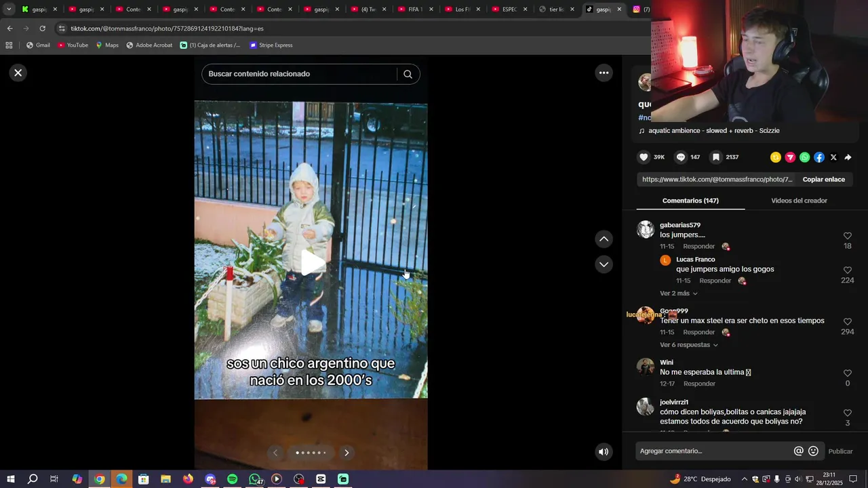Switch to Comentarios (147) tab
This screenshot has height=488, width=868.
tap(690, 201)
